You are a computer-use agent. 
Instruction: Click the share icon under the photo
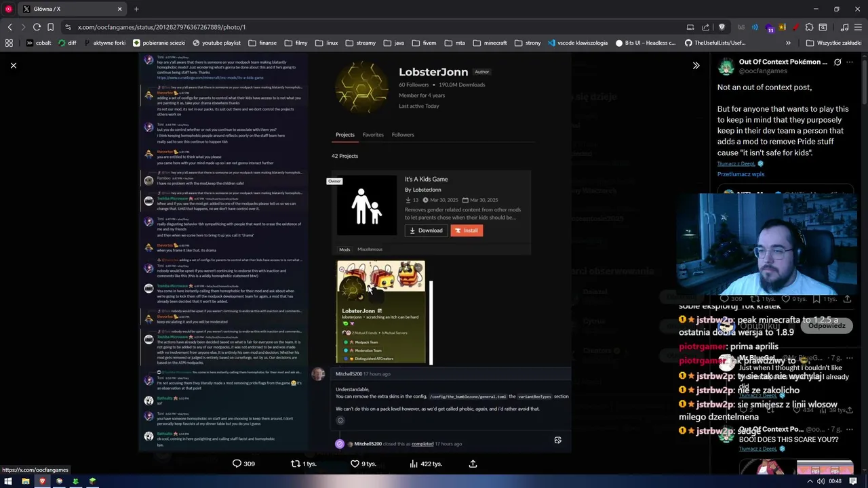click(x=473, y=464)
